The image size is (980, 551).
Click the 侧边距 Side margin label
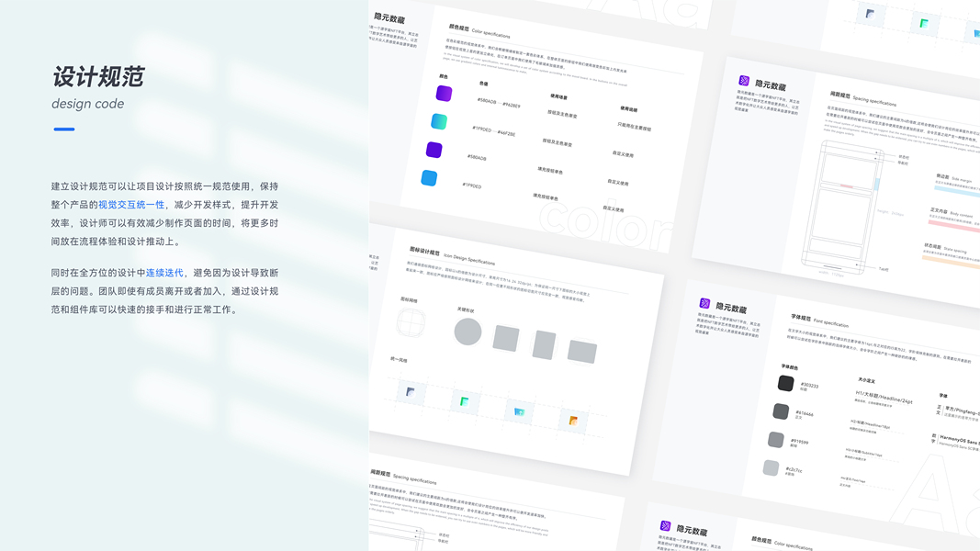coord(953,179)
